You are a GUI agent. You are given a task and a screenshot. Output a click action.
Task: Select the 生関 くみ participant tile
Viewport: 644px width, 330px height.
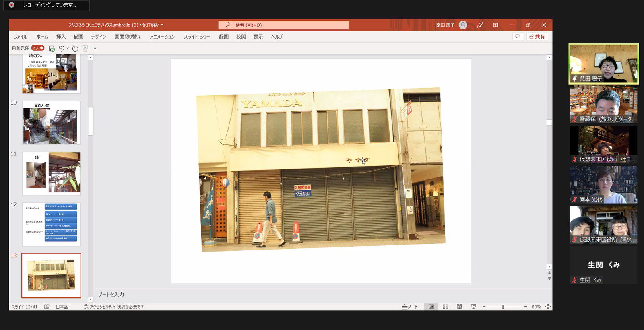pos(603,265)
